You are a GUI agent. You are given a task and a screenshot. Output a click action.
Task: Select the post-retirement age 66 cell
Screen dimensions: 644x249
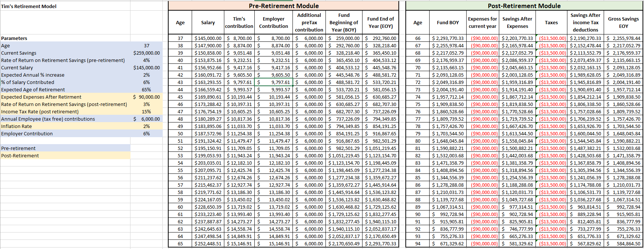pos(417,38)
